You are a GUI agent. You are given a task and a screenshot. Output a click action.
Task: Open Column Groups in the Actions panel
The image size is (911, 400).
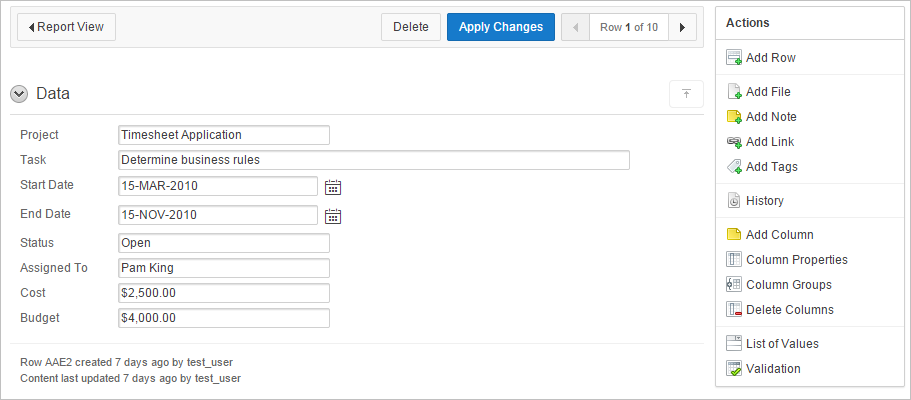tap(788, 285)
